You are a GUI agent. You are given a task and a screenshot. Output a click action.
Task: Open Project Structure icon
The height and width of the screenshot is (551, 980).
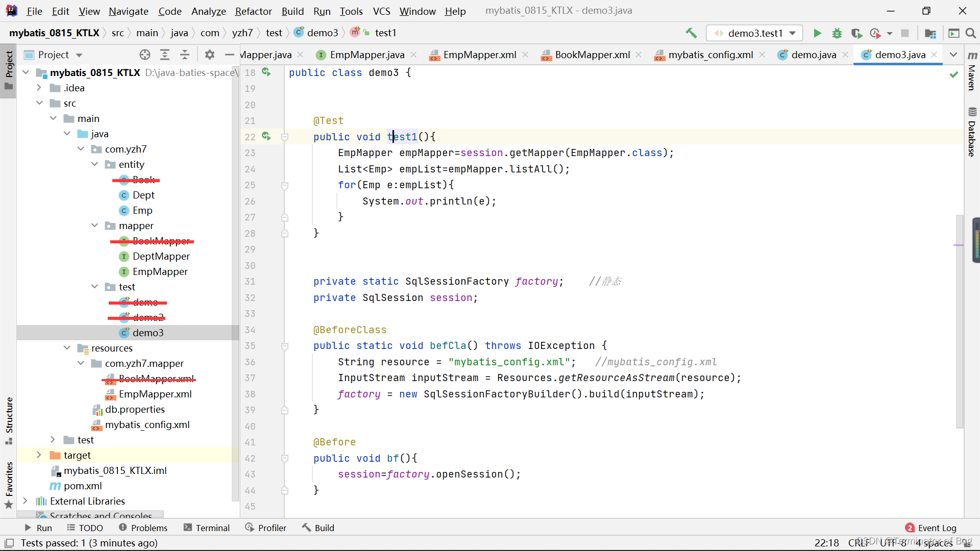point(930,33)
